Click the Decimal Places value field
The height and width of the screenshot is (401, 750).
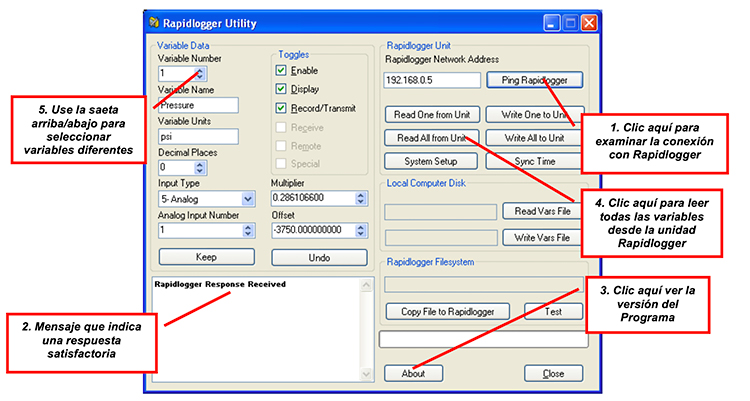pyautogui.click(x=176, y=168)
